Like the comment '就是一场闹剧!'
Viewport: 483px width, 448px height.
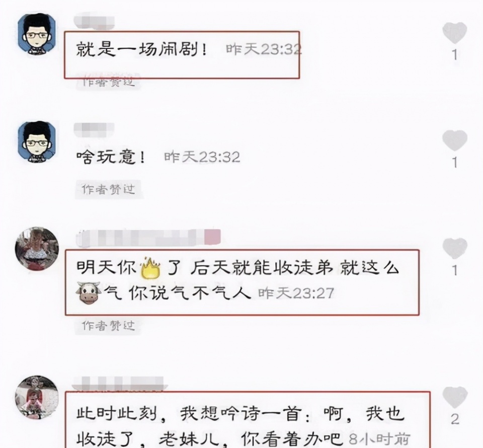point(455,33)
